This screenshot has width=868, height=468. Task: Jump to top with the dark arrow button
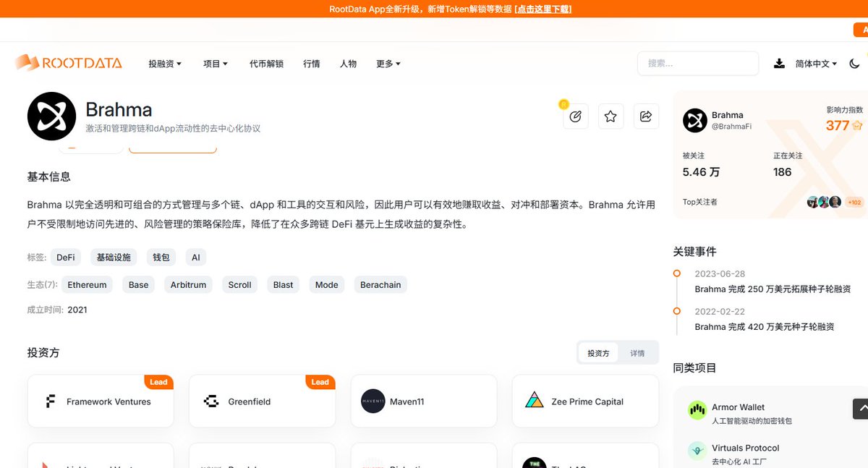861,409
